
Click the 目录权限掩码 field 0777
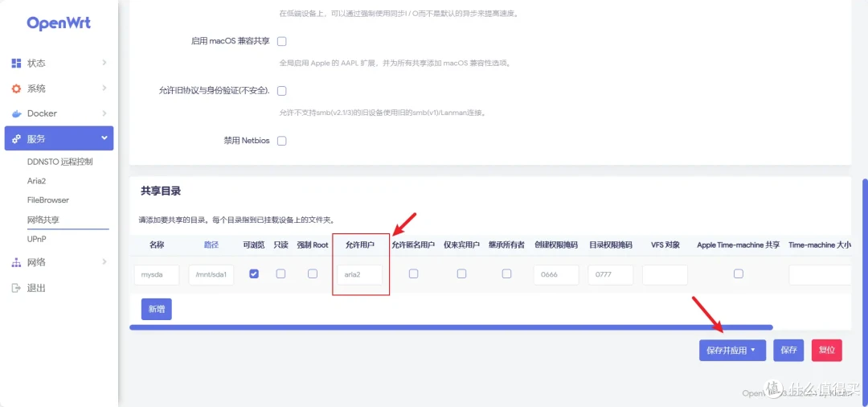pos(611,274)
